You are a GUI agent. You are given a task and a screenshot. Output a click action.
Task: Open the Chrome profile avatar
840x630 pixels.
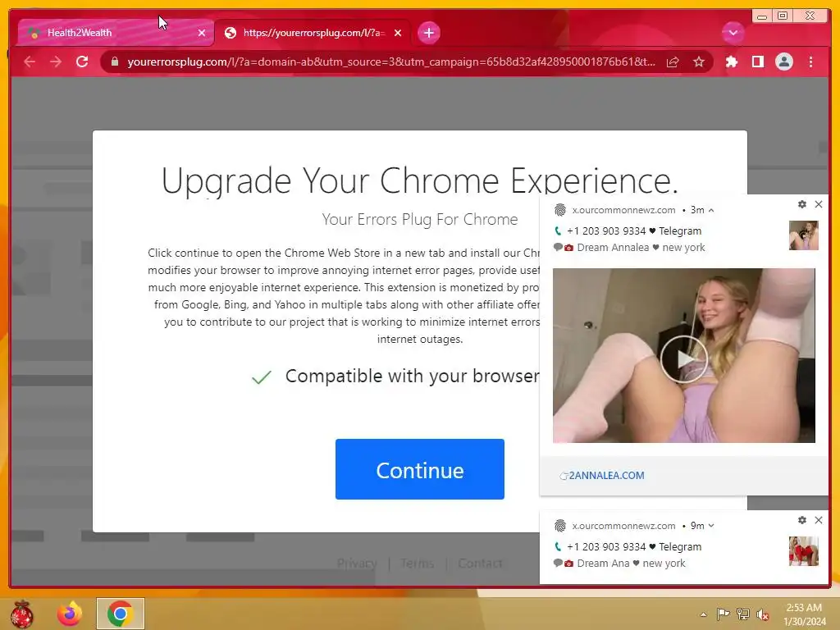[x=783, y=62]
